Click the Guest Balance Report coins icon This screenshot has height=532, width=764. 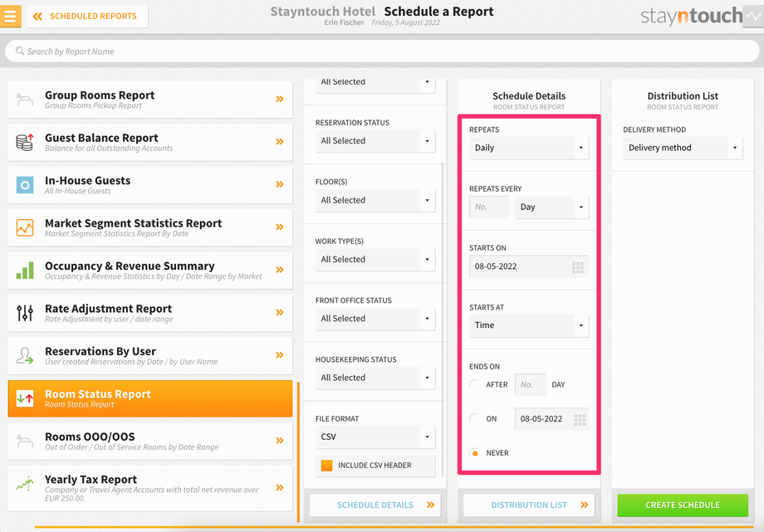click(25, 142)
